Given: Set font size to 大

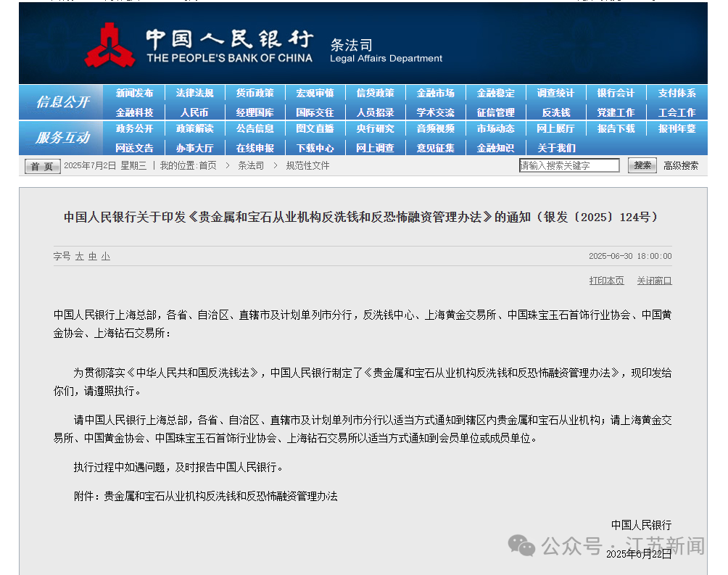Looking at the screenshot, I should pyautogui.click(x=79, y=257).
